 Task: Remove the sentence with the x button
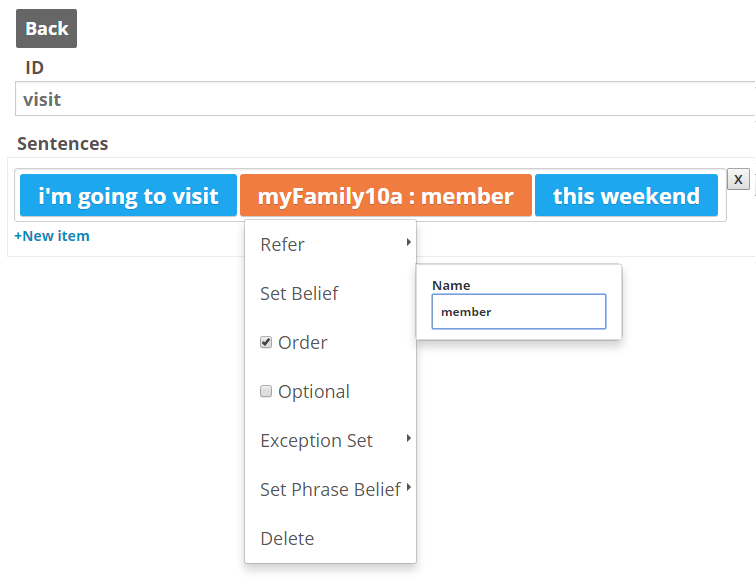tap(738, 179)
